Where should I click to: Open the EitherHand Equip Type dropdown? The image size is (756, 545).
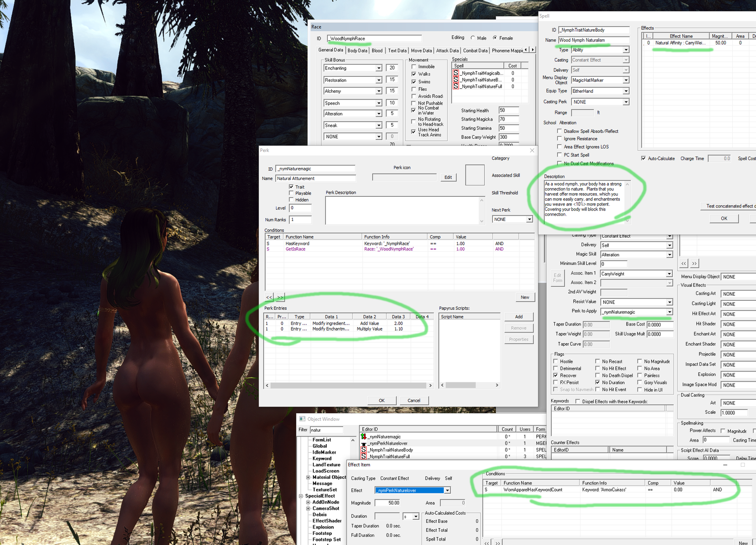626,91
